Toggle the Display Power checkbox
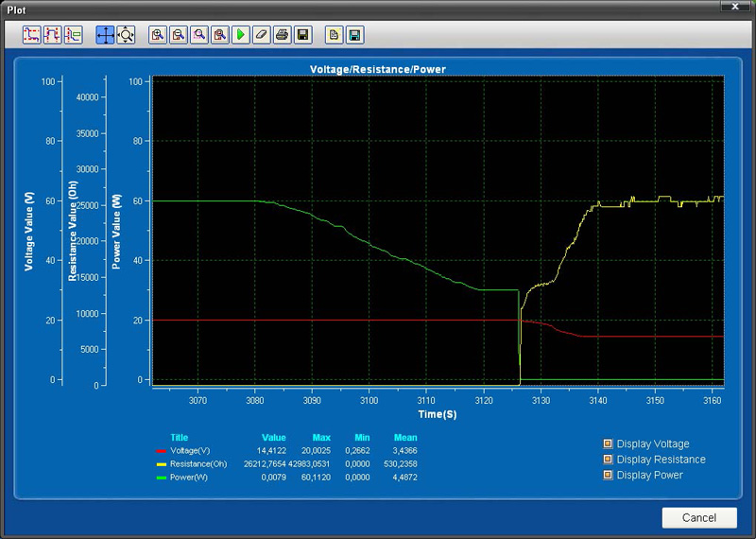756x539 pixels. click(609, 475)
